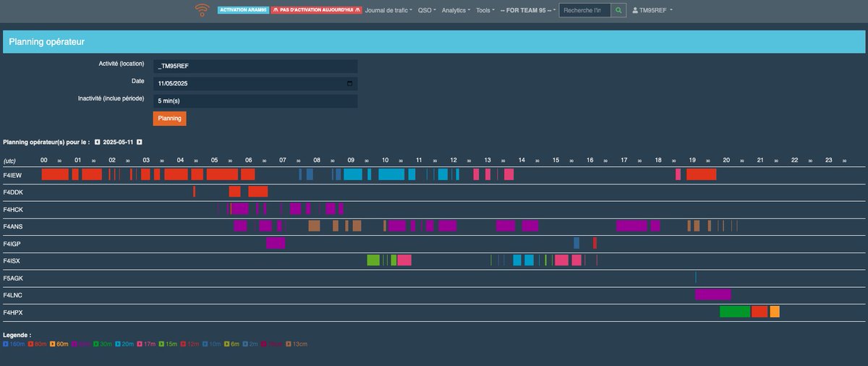The width and height of the screenshot is (868, 366).
Task: Click operator row label F4LNC
Action: 13,295
